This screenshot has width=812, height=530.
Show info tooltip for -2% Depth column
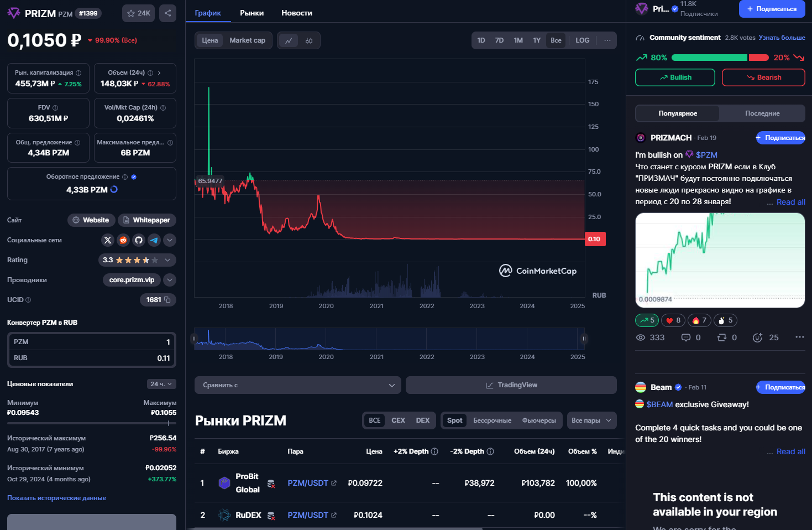pyautogui.click(x=490, y=451)
